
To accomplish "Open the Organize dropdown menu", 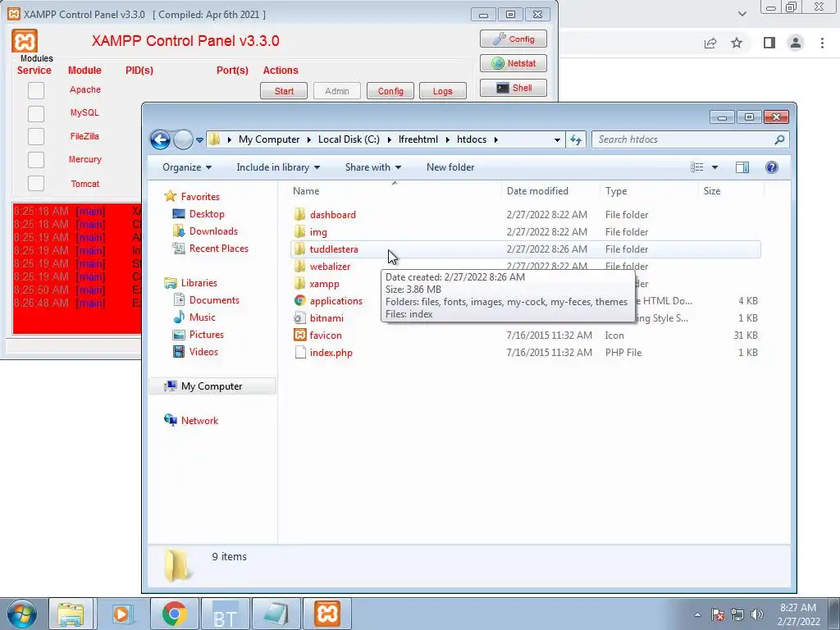I will pyautogui.click(x=187, y=167).
